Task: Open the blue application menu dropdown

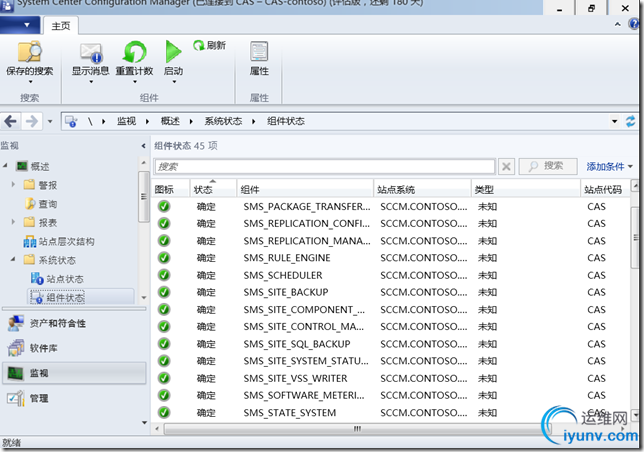Action: coord(20,25)
